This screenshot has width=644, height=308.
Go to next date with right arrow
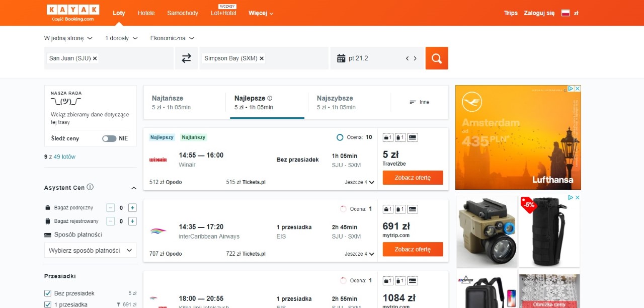(x=415, y=58)
